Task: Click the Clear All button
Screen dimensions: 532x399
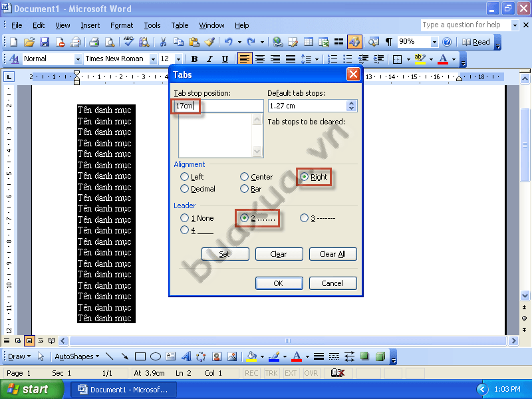Action: [x=333, y=254]
